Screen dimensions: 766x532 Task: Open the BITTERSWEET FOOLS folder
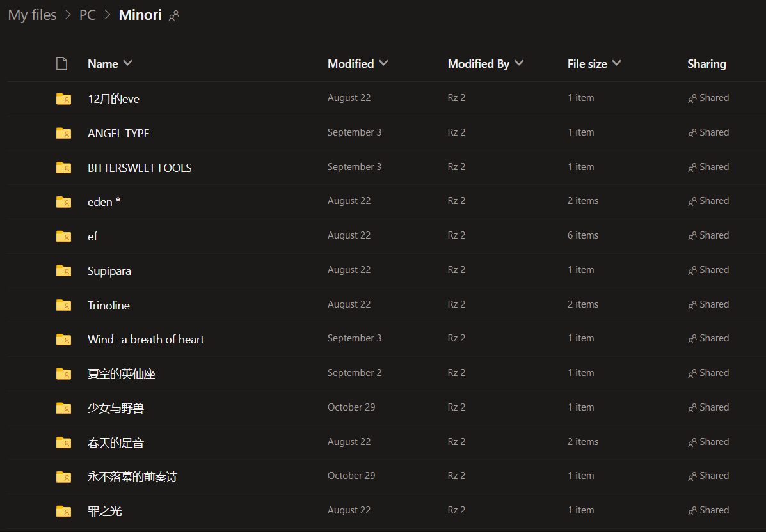[140, 168]
